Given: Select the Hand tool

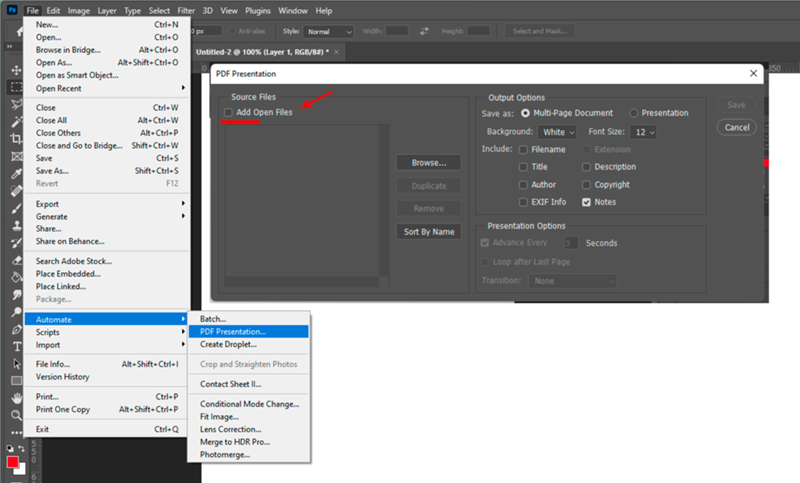Looking at the screenshot, I should point(16,398).
